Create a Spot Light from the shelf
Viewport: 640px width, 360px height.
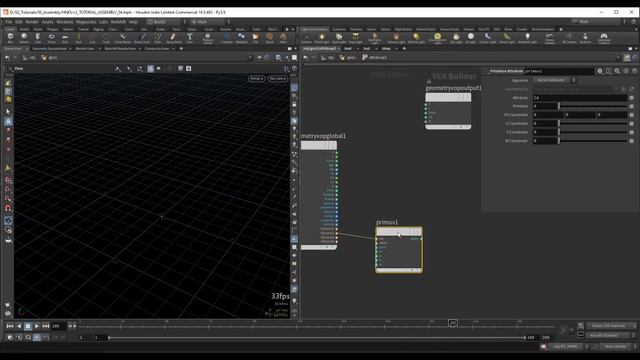(339, 38)
